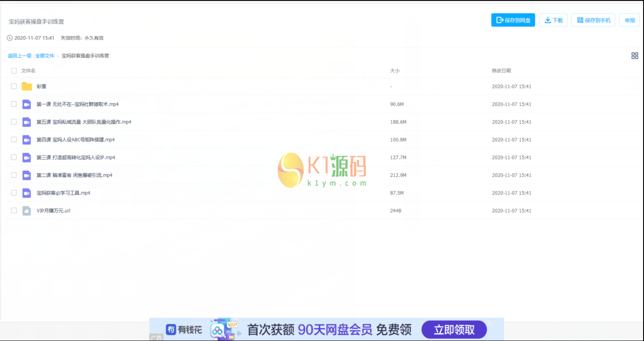Click the 立即领取 button in the ad

(454, 330)
